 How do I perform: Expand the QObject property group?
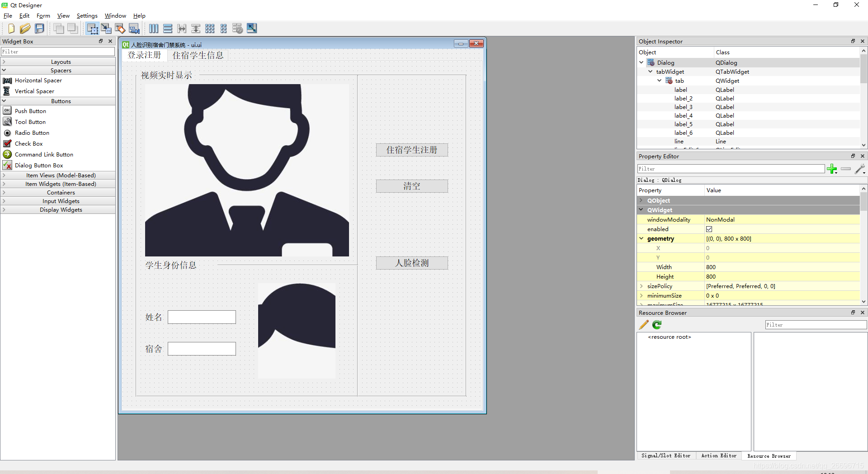[x=641, y=200]
